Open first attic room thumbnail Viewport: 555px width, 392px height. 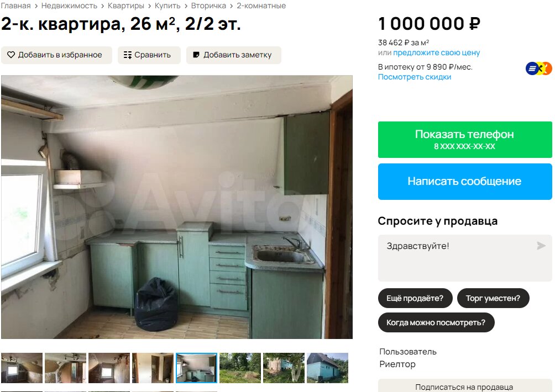coord(22,368)
